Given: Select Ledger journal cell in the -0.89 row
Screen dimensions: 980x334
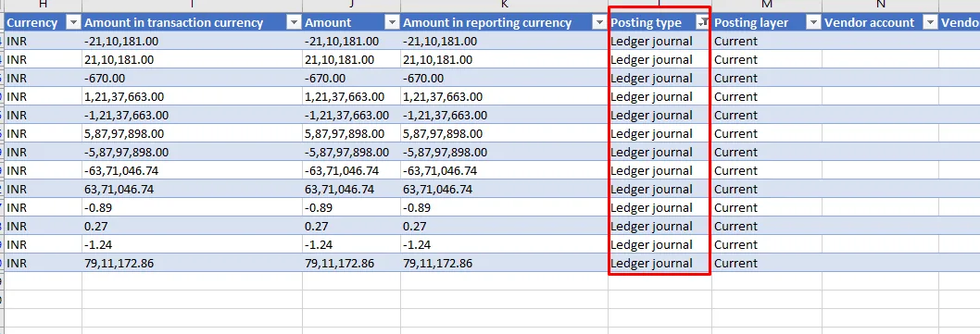Looking at the screenshot, I should pyautogui.click(x=660, y=207).
